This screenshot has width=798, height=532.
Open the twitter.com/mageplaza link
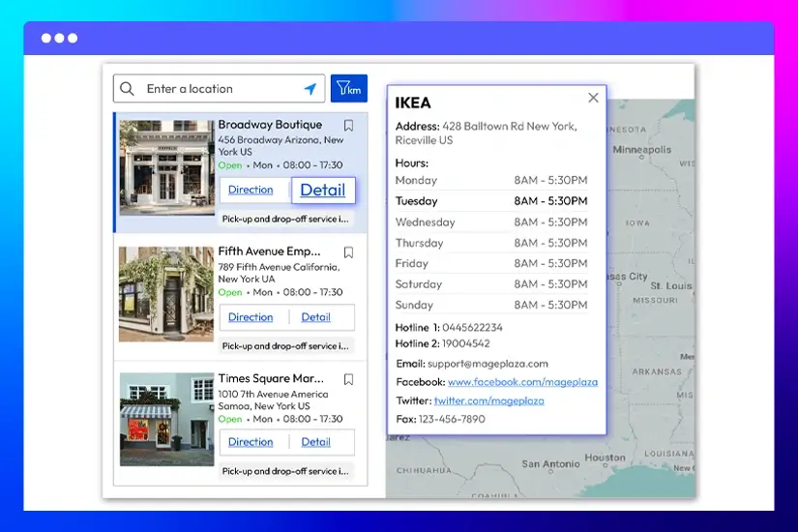[x=489, y=400]
